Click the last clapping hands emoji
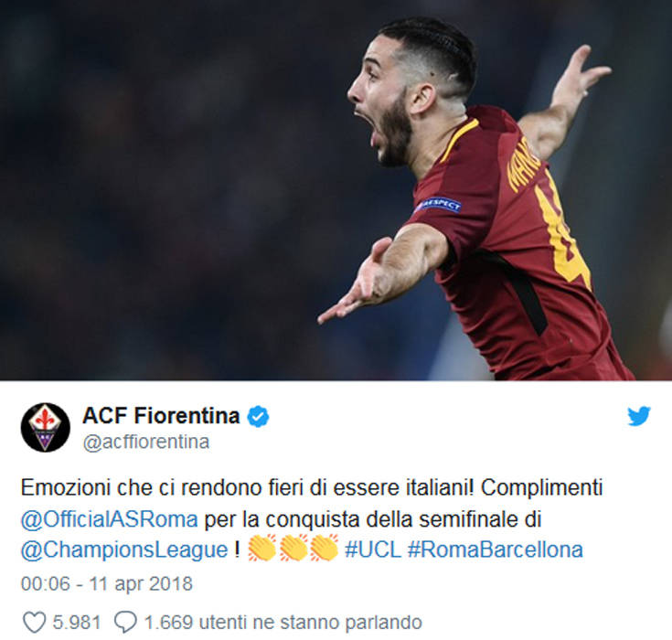Image resolution: width=672 pixels, height=640 pixels. click(325, 549)
